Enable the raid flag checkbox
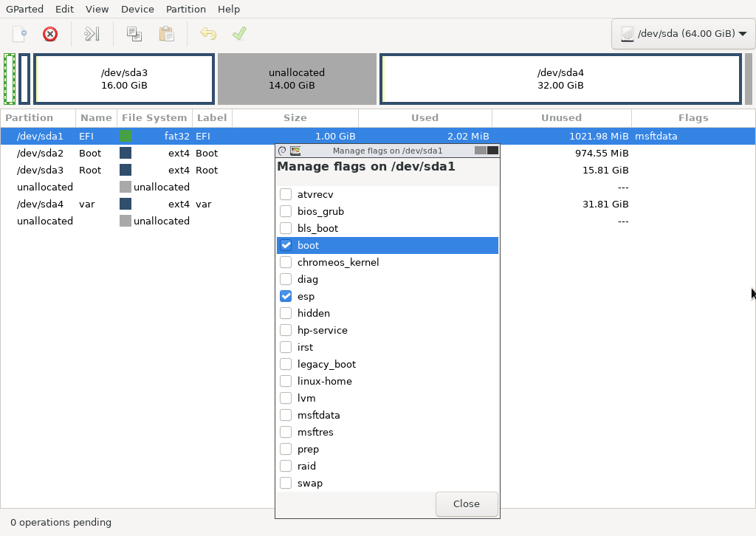Viewport: 756px width, 536px height. point(286,466)
